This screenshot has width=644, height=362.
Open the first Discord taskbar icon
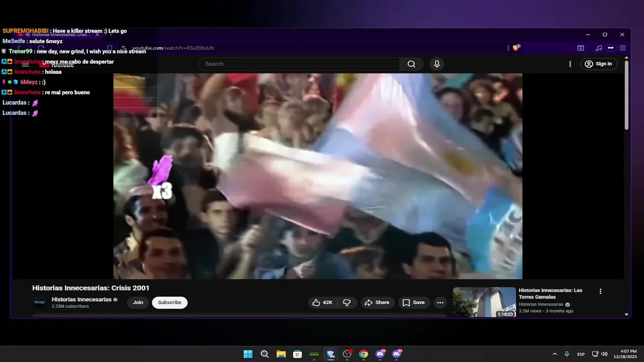click(380, 354)
